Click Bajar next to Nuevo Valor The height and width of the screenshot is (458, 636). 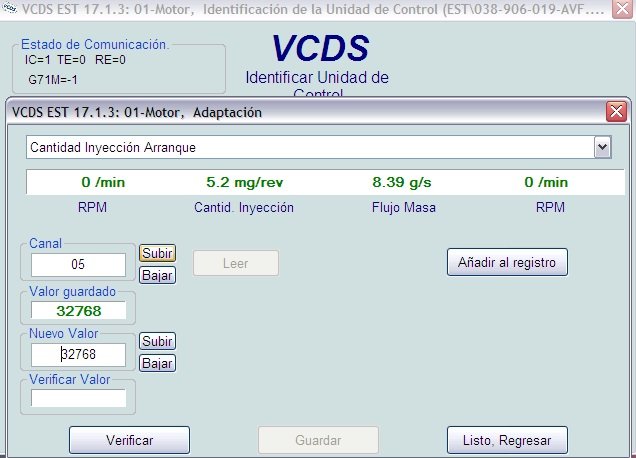(157, 363)
